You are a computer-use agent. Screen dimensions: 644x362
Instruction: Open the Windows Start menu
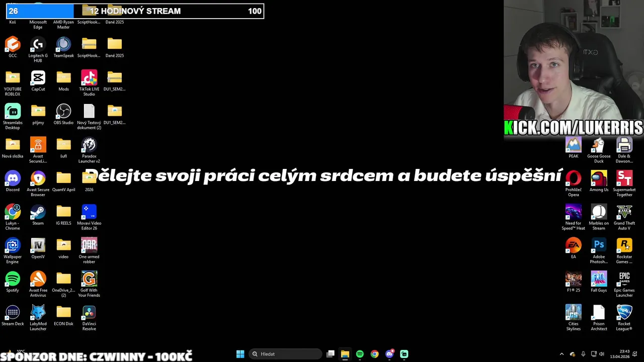click(x=240, y=354)
